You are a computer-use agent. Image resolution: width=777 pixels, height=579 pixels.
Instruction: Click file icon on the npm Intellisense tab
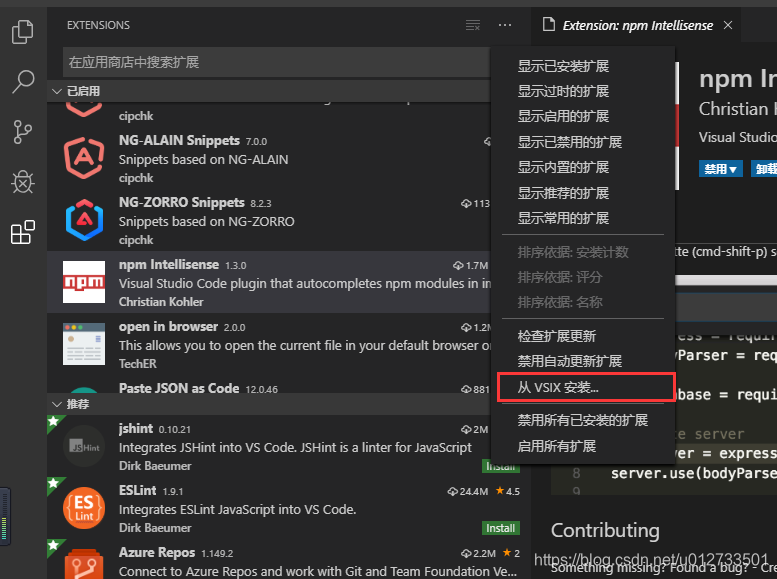pos(549,24)
